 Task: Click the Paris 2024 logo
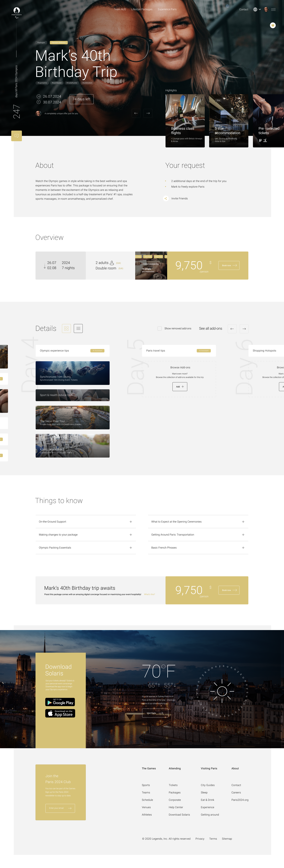point(17,12)
